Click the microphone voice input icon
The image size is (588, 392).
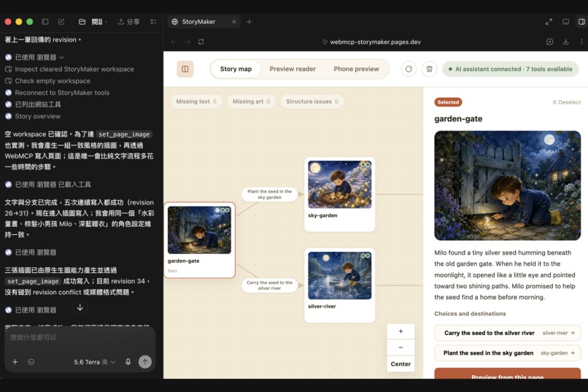pyautogui.click(x=128, y=362)
